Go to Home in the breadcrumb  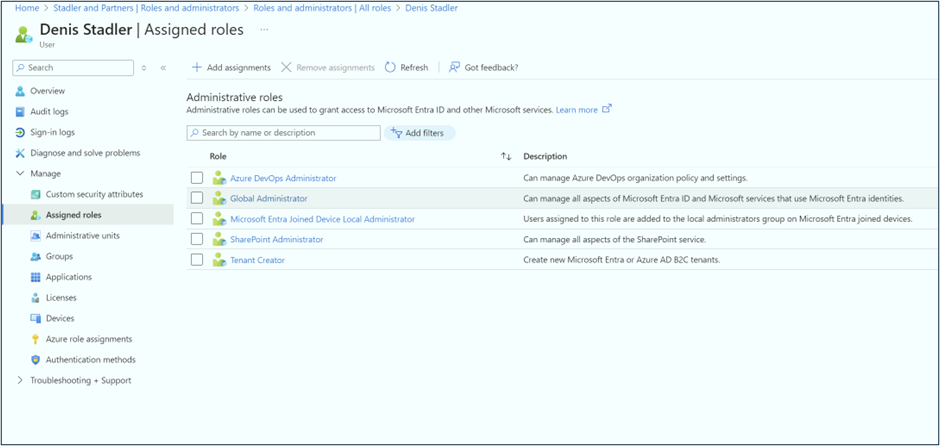pyautogui.click(x=26, y=8)
